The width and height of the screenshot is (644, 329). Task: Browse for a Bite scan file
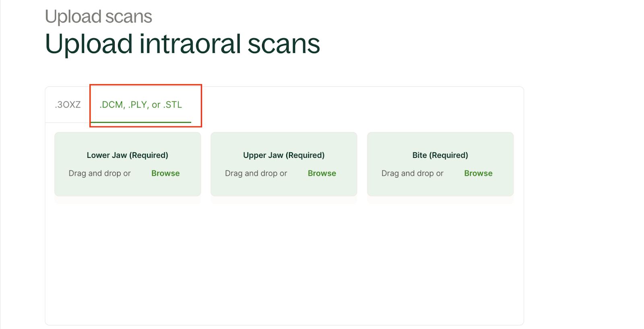coord(478,173)
